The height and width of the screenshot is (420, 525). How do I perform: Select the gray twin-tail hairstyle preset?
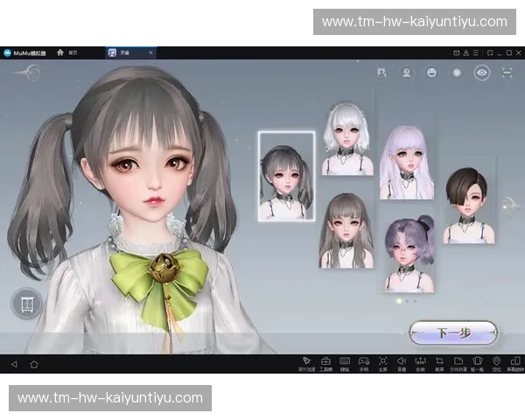click(x=287, y=176)
